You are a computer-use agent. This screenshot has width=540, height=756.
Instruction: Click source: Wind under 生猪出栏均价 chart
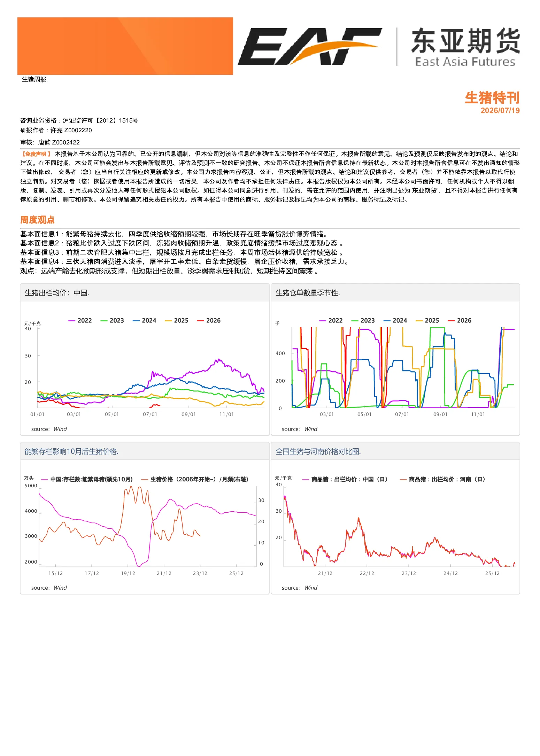pos(49,429)
